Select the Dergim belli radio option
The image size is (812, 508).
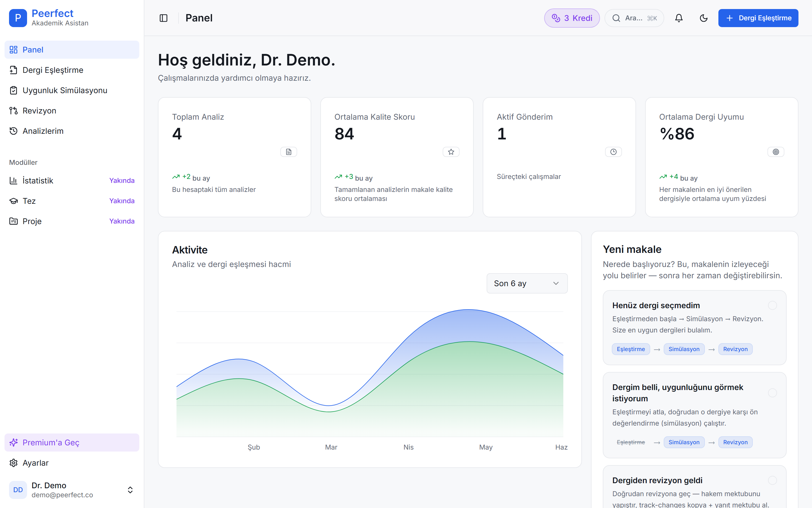point(773,393)
